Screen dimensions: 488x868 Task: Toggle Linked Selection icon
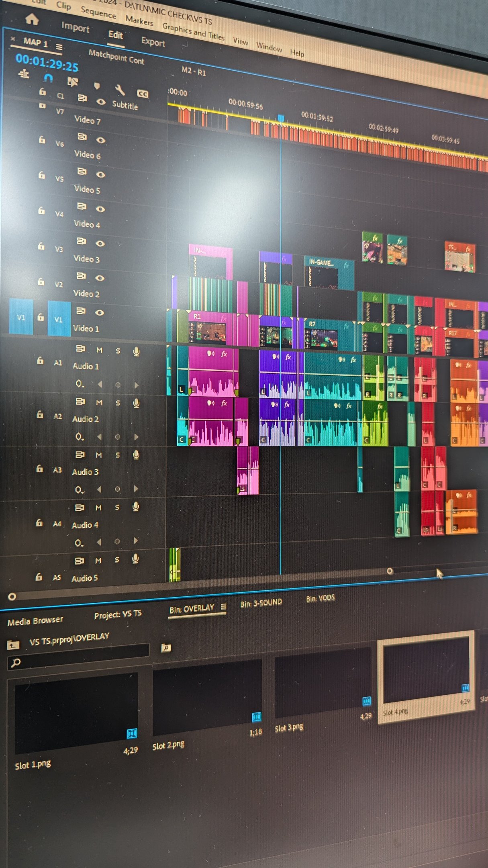[73, 82]
